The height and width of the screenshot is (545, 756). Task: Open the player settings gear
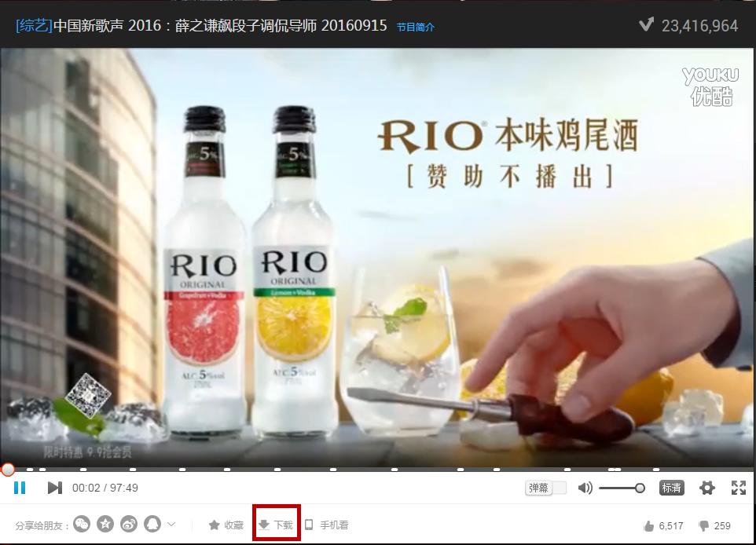pyautogui.click(x=706, y=488)
